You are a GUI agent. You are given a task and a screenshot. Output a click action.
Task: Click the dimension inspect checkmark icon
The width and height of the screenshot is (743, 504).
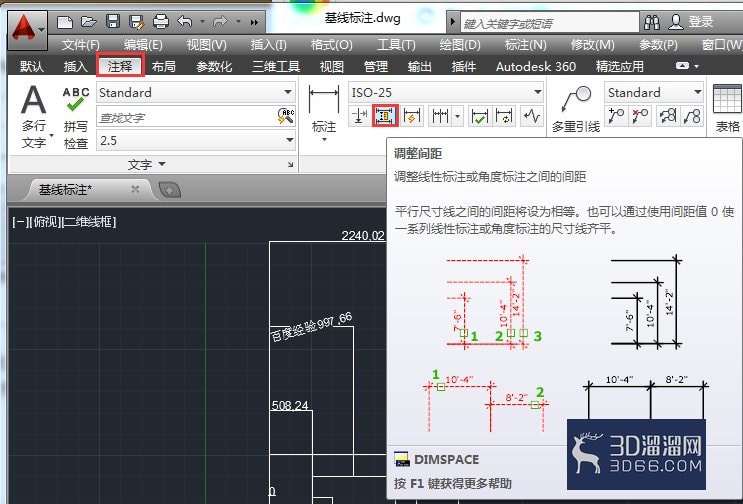(479, 116)
